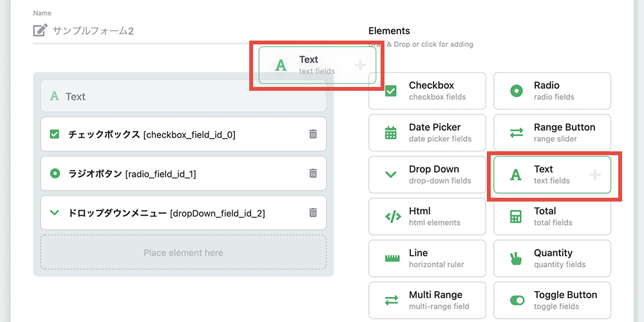Add a Quantity fields element

[552, 258]
